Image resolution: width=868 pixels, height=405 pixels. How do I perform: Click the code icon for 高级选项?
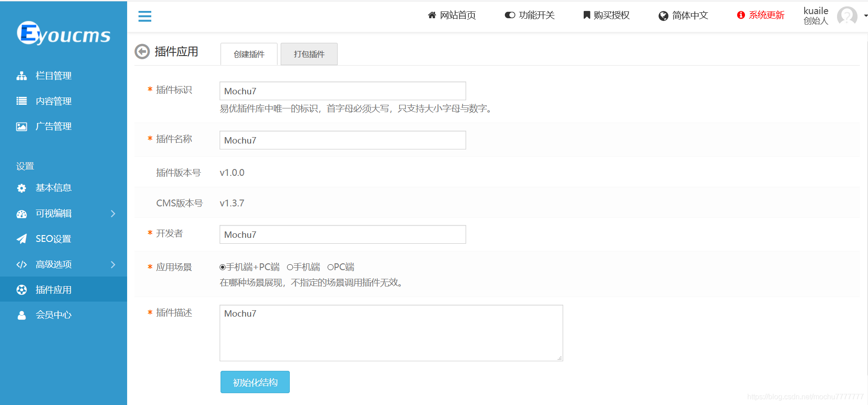(21, 265)
